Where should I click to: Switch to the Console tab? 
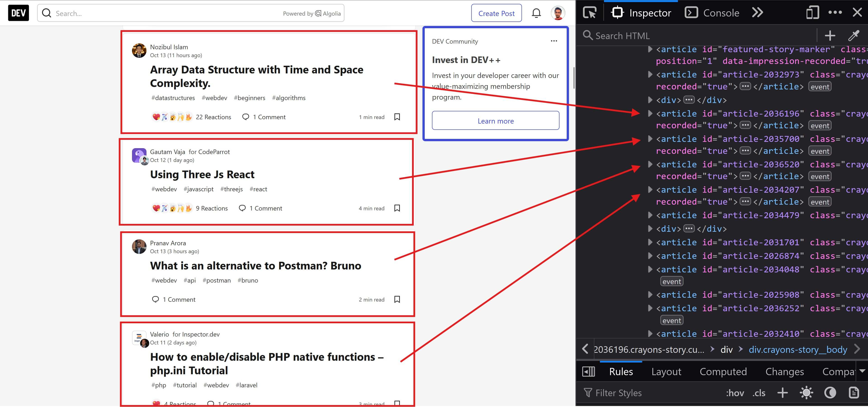pyautogui.click(x=712, y=13)
